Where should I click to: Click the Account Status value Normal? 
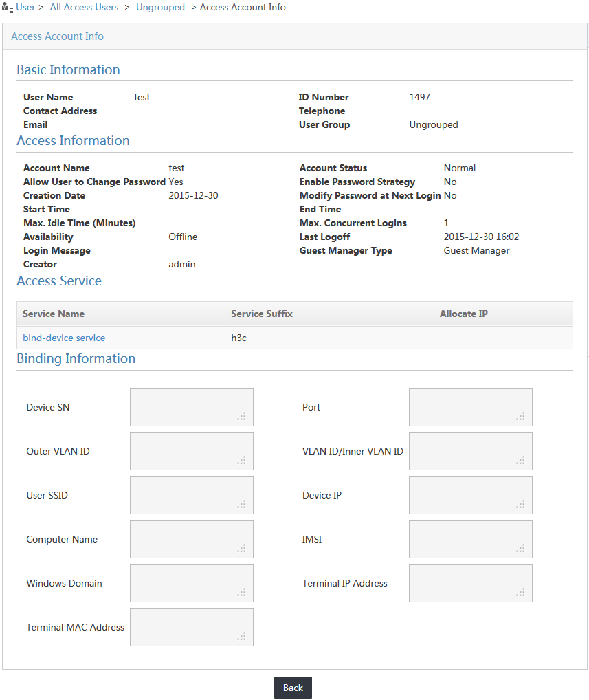point(460,168)
